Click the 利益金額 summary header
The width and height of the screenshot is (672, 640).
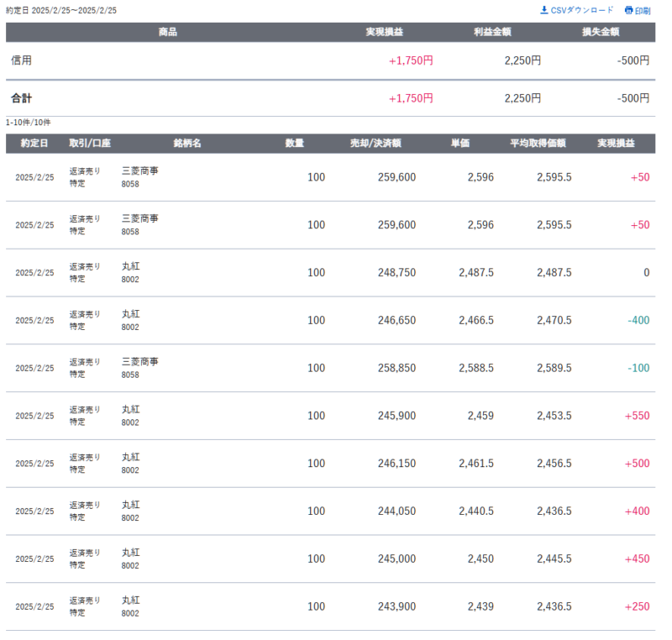click(x=492, y=32)
